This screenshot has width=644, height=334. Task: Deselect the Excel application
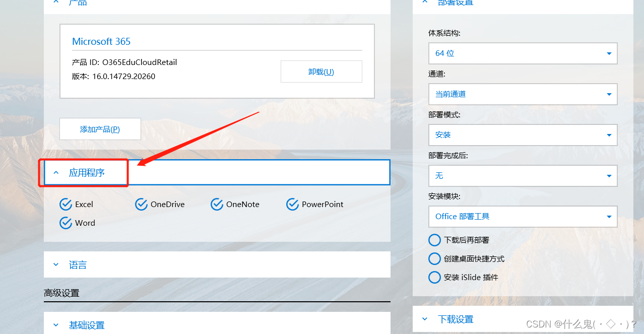(x=66, y=204)
